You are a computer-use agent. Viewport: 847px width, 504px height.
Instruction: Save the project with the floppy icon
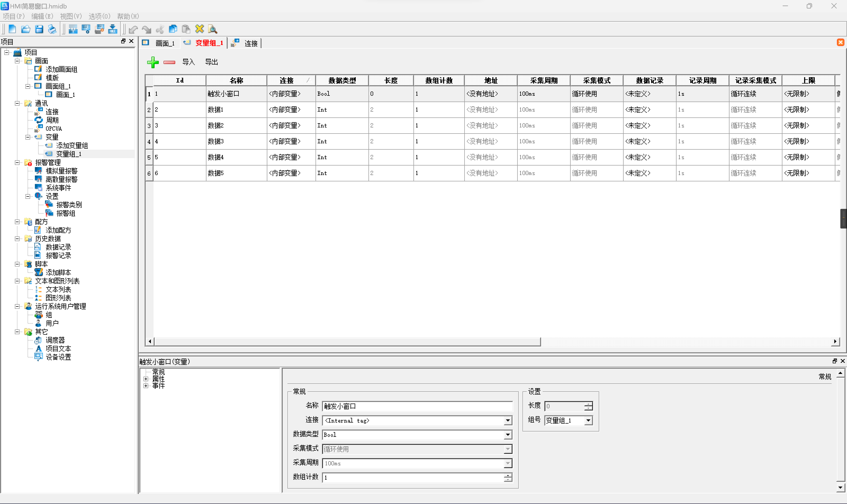(39, 29)
